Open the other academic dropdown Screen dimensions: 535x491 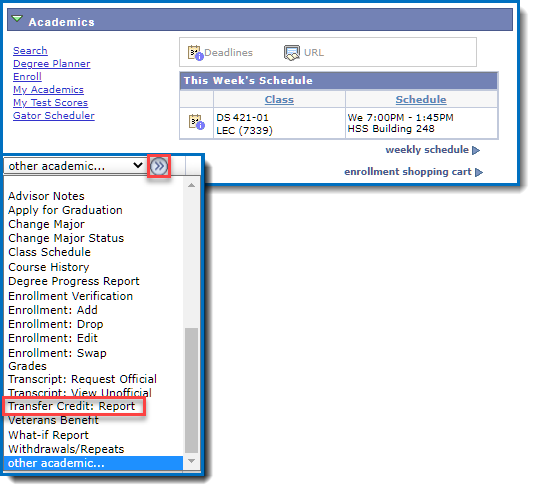pyautogui.click(x=75, y=166)
